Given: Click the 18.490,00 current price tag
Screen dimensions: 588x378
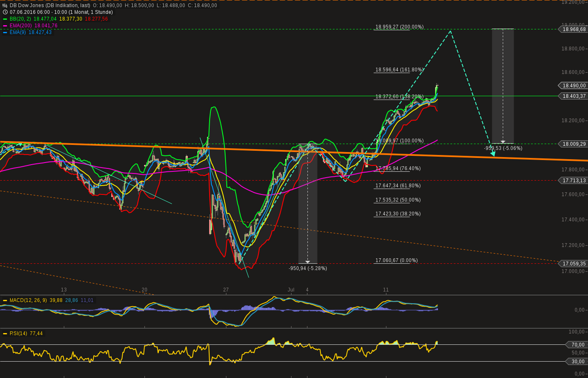Looking at the screenshot, I should (574, 86).
